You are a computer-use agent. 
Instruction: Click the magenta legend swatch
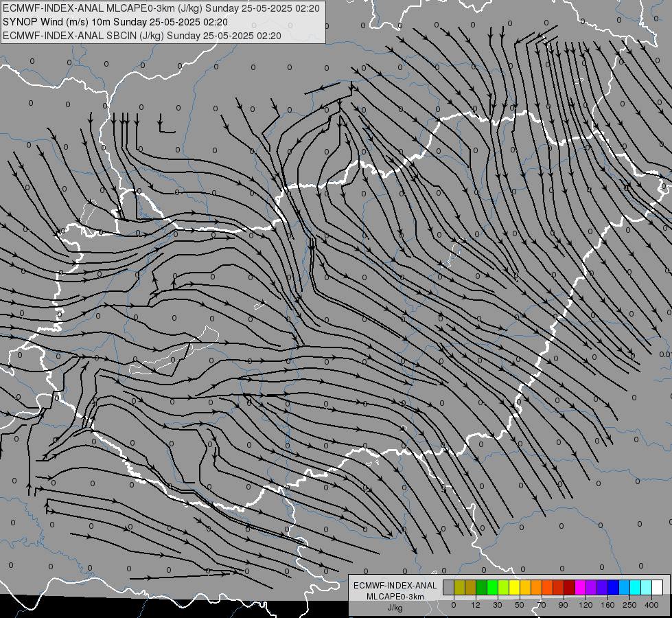point(580,587)
